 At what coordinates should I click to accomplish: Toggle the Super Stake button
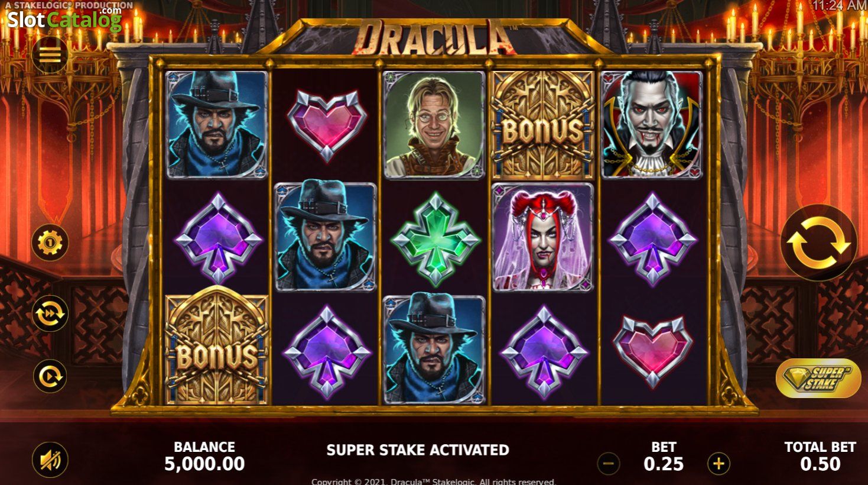pyautogui.click(x=818, y=378)
